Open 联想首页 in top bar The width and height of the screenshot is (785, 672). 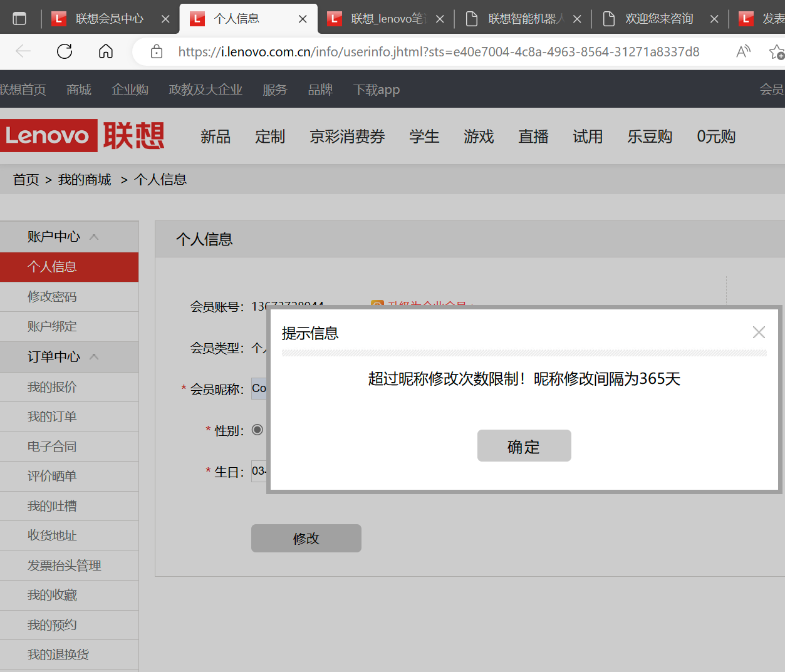pyautogui.click(x=23, y=90)
